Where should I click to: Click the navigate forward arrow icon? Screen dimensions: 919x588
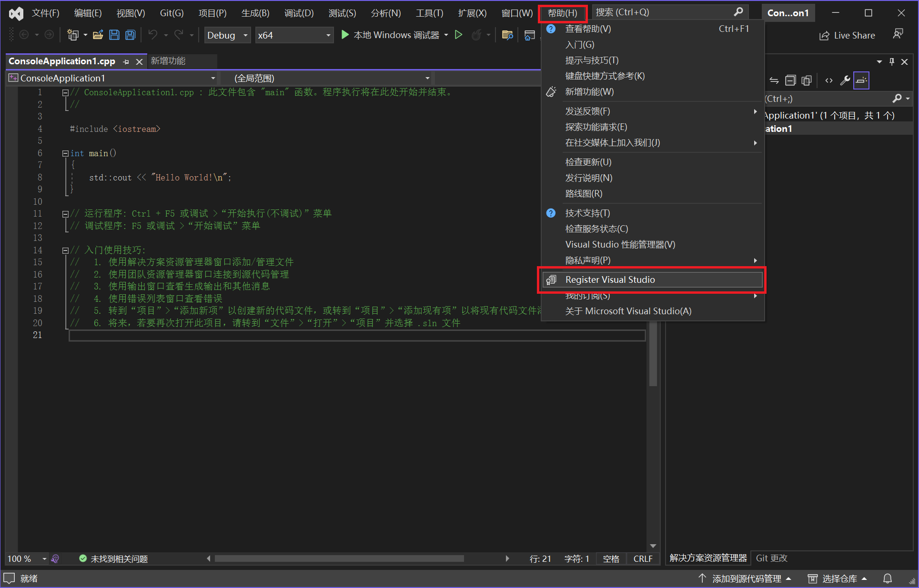point(49,35)
